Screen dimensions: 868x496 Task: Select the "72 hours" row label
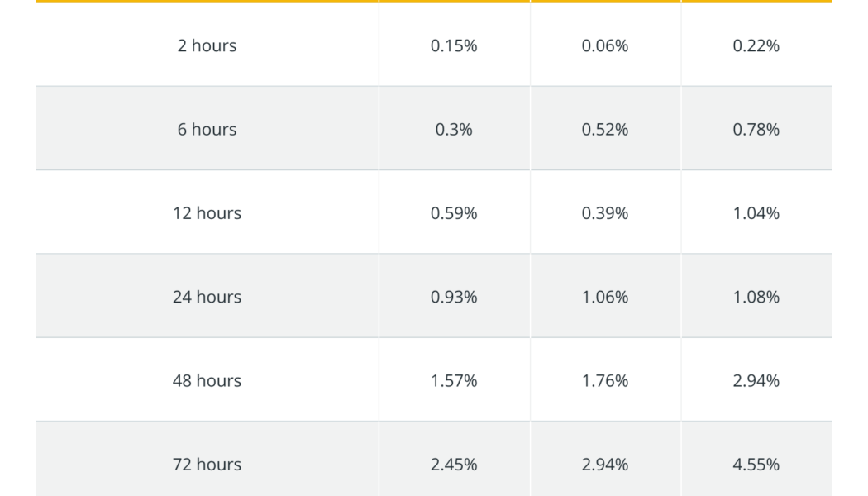[x=207, y=465]
